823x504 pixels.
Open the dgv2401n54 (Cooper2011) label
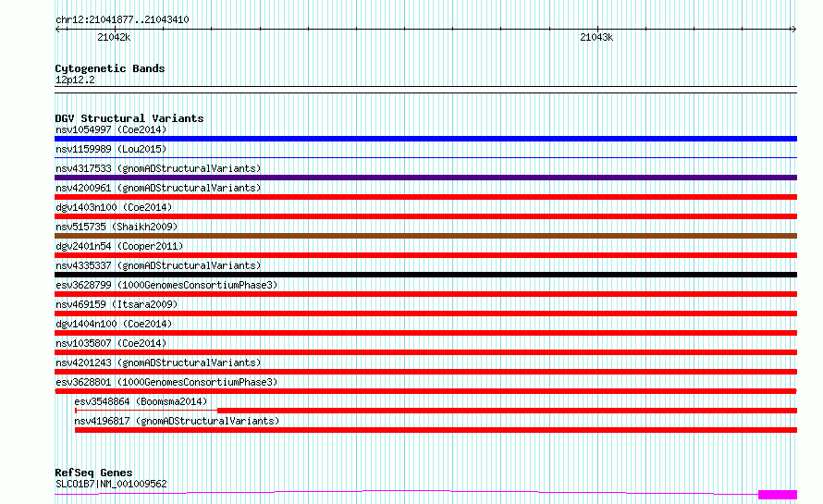[x=119, y=246]
